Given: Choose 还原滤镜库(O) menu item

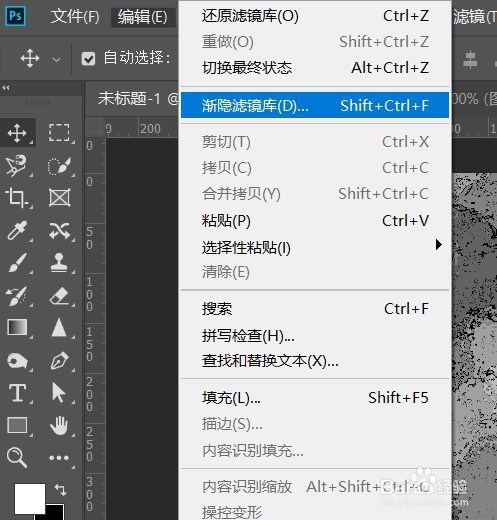Looking at the screenshot, I should pyautogui.click(x=315, y=16).
